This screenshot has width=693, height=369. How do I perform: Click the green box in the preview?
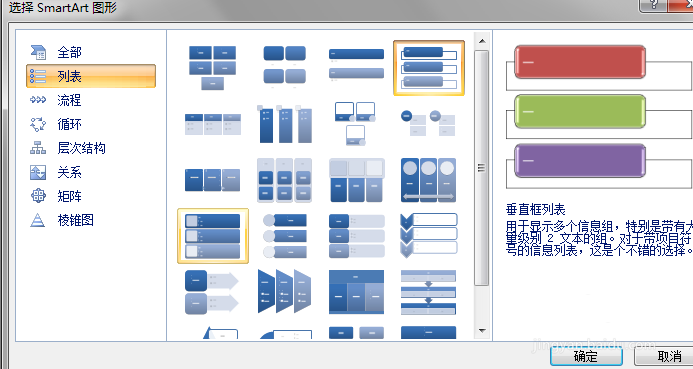pos(580,111)
